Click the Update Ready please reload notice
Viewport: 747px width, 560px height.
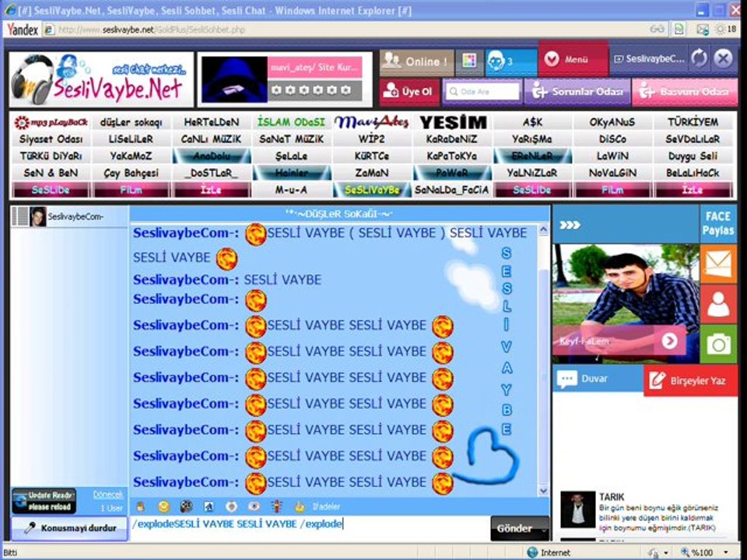pos(44,501)
